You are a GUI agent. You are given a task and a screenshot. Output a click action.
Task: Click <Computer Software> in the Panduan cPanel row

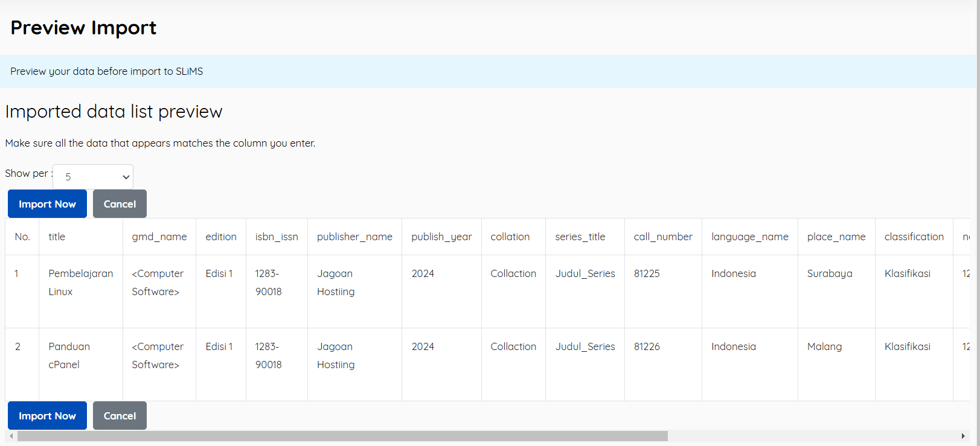point(158,355)
